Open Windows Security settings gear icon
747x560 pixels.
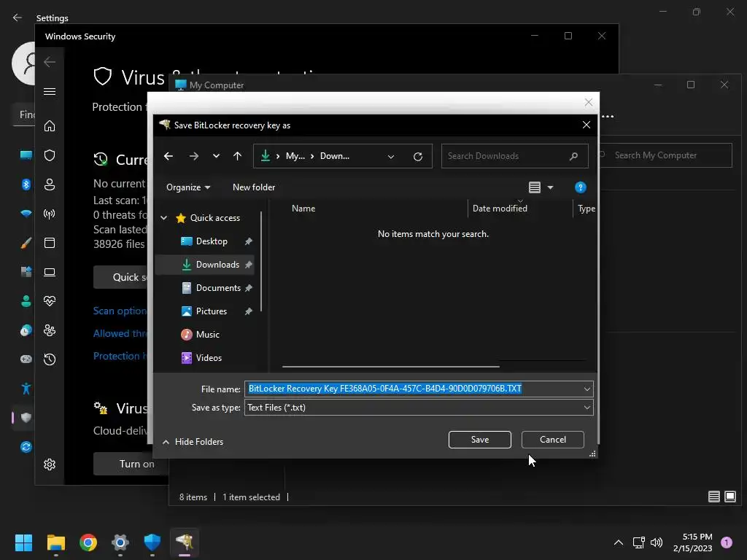coord(50,464)
